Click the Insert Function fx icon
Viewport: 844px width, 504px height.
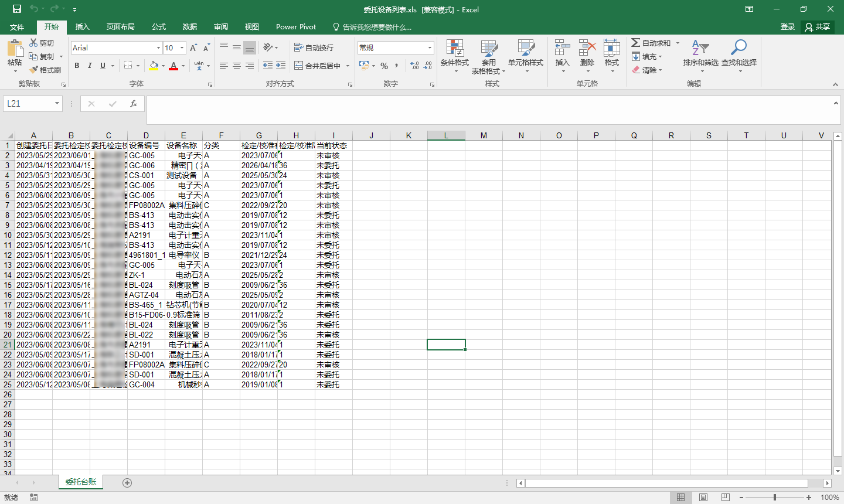pos(134,104)
